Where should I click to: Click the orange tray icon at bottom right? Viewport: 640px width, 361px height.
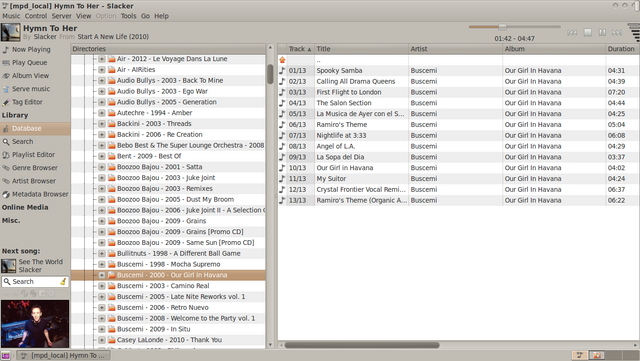[x=596, y=355]
